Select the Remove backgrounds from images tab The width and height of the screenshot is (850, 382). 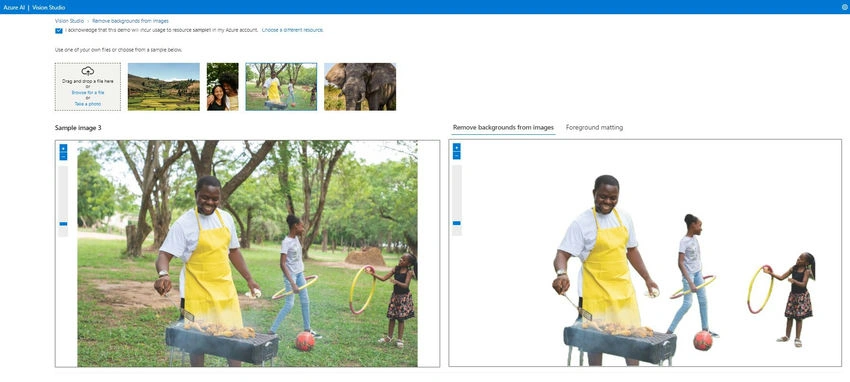(503, 127)
